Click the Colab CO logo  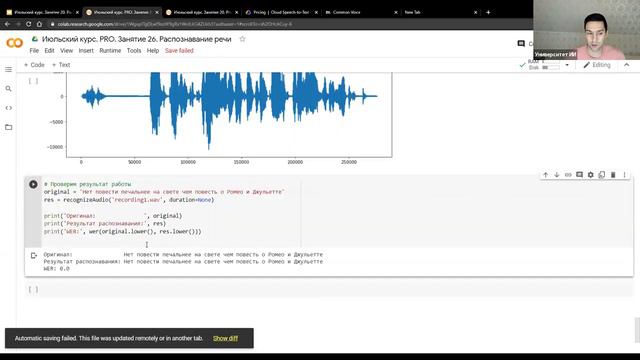[15, 42]
